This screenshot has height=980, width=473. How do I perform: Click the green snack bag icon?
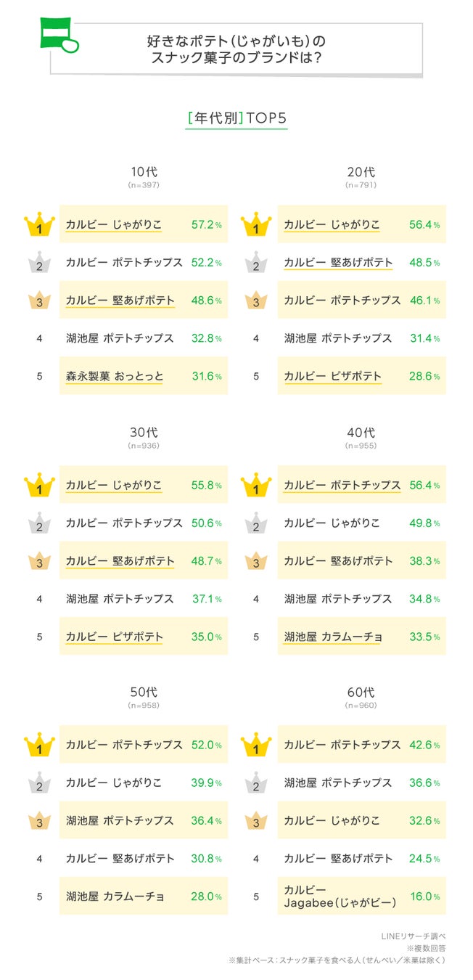55,36
